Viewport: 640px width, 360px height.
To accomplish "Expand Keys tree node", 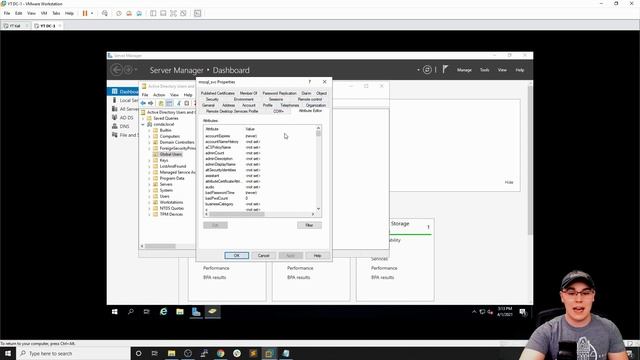I will (149, 160).
